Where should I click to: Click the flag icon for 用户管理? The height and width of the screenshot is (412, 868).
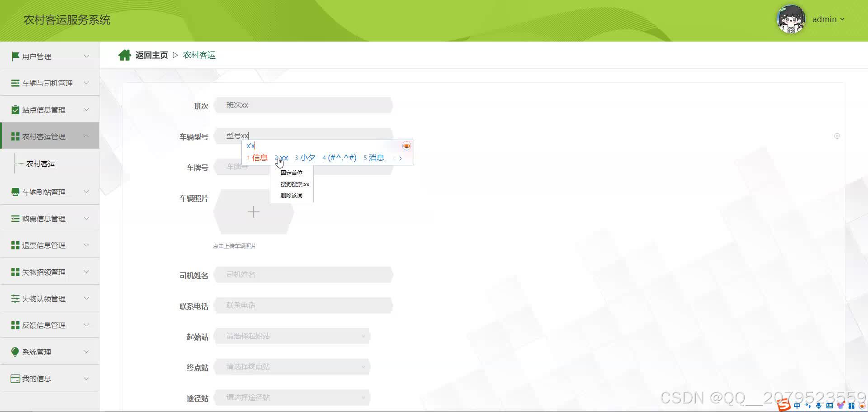point(15,56)
